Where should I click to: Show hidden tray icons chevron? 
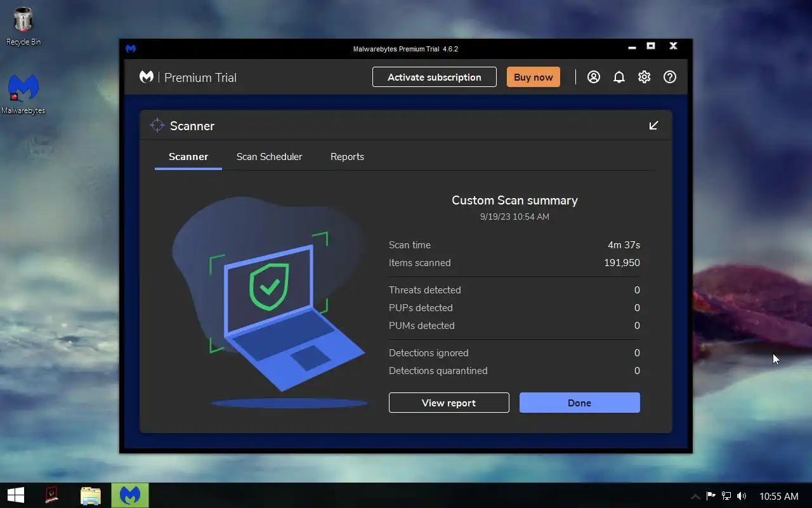click(x=695, y=496)
